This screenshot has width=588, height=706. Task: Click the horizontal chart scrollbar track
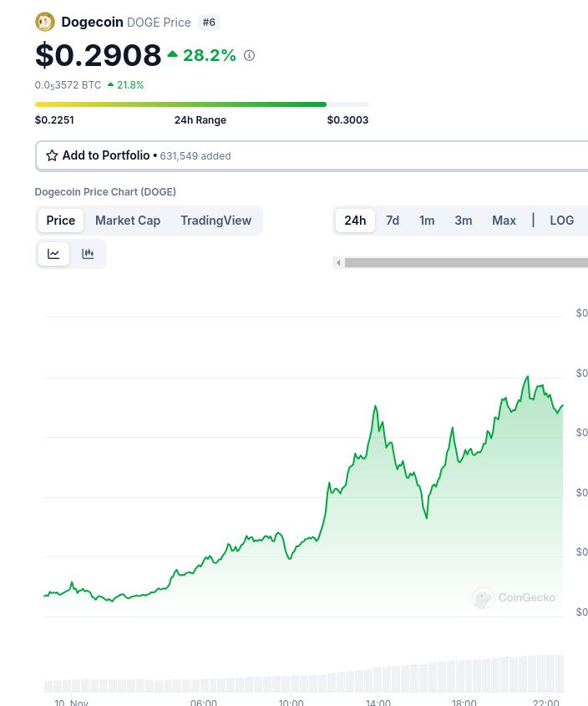point(466,263)
